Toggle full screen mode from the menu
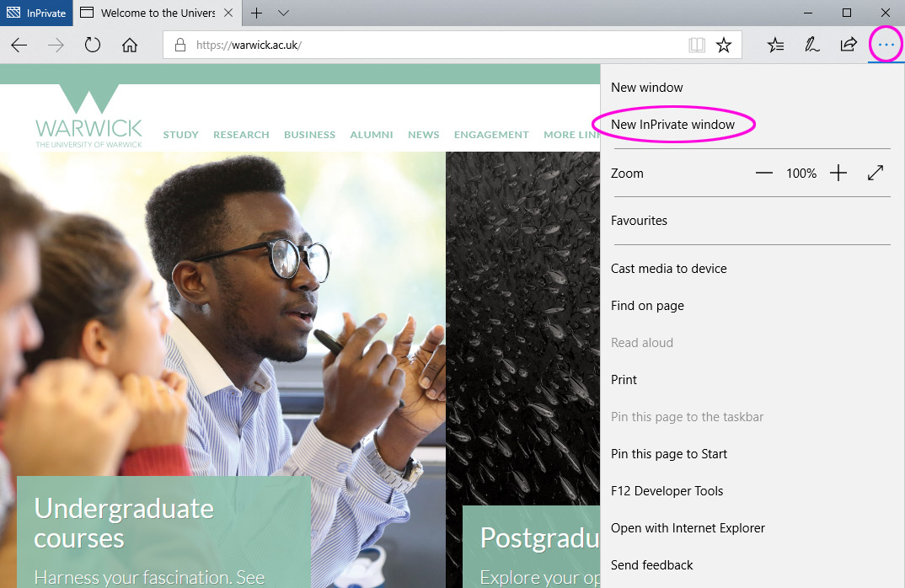 click(x=876, y=173)
